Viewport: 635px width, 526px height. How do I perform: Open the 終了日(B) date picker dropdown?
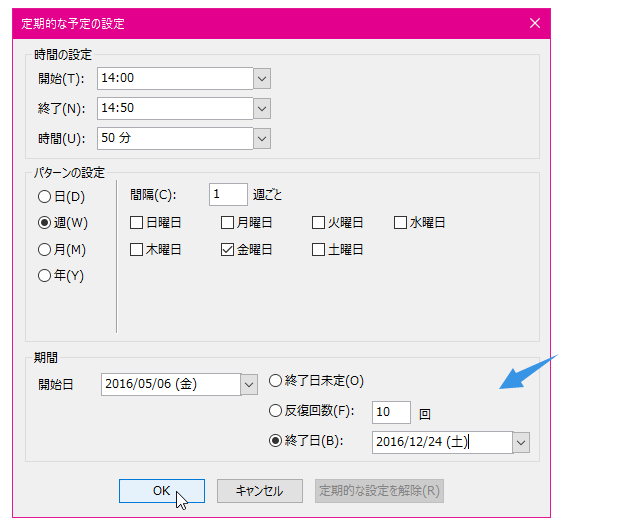click(x=521, y=443)
